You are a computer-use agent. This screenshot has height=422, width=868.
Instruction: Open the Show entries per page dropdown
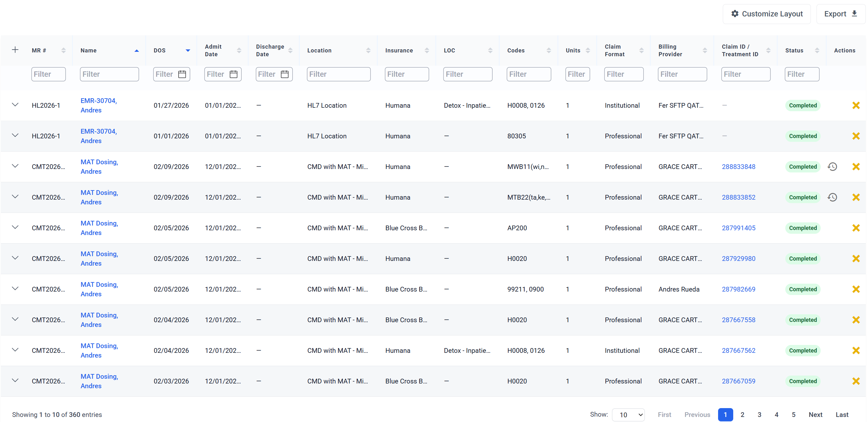pyautogui.click(x=628, y=415)
